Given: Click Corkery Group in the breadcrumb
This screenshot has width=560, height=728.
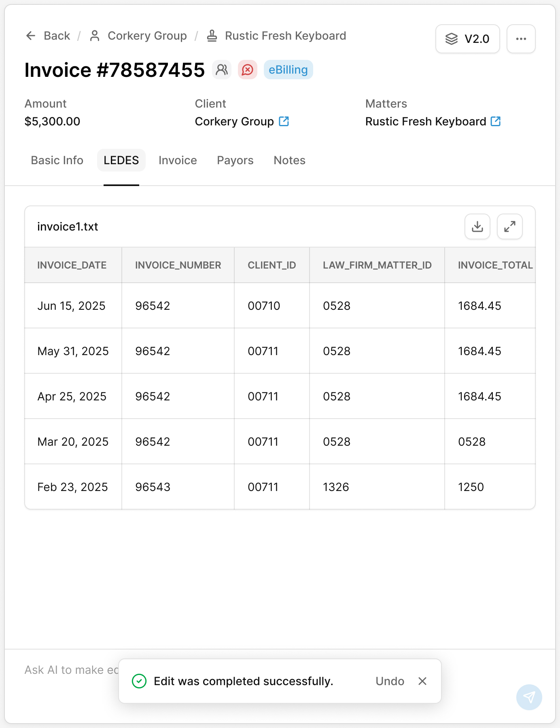Looking at the screenshot, I should (147, 36).
